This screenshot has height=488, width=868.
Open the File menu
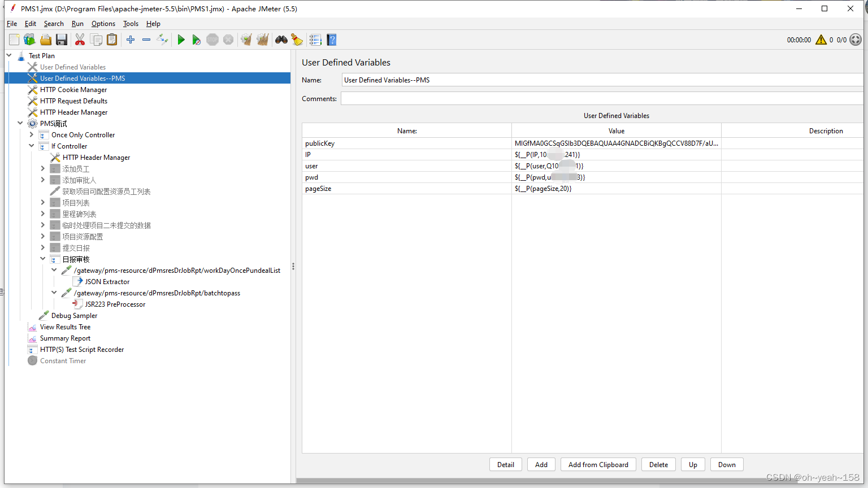[x=12, y=24]
